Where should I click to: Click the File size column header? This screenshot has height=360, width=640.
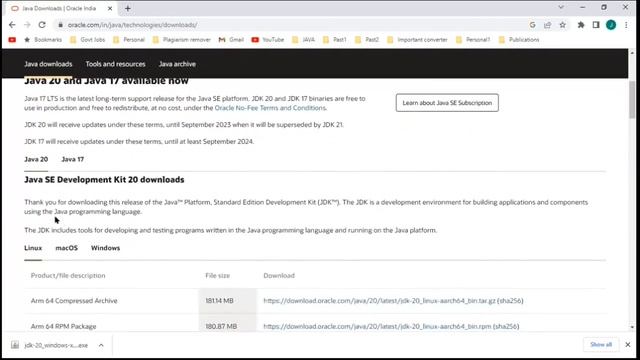tap(217, 276)
